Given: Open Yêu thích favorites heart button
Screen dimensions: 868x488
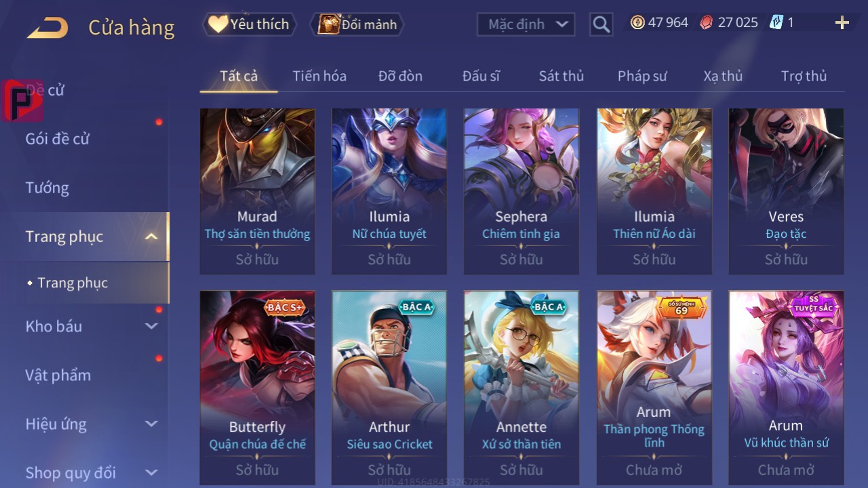Looking at the screenshot, I should [250, 24].
